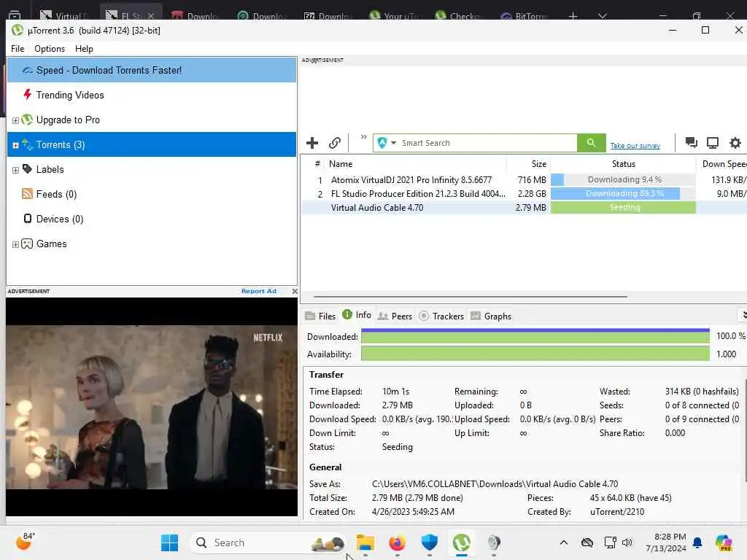
Task: Switch to the Files tab
Action: tap(321, 316)
